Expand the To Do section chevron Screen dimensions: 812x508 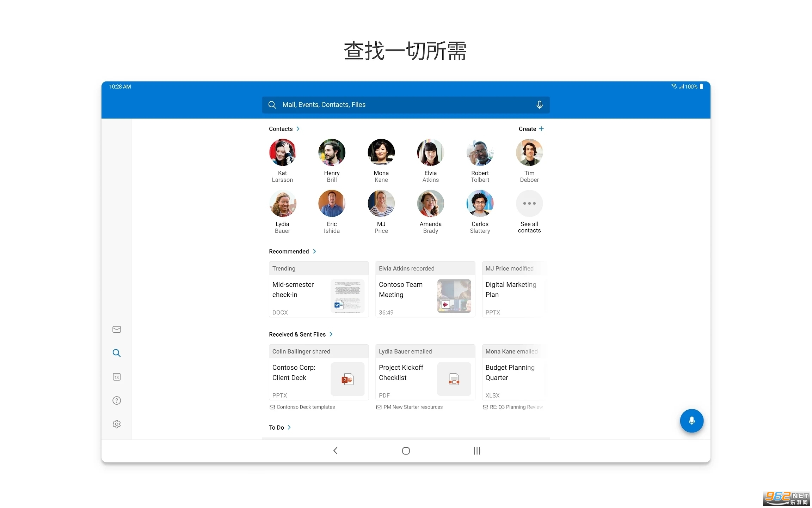[289, 427]
